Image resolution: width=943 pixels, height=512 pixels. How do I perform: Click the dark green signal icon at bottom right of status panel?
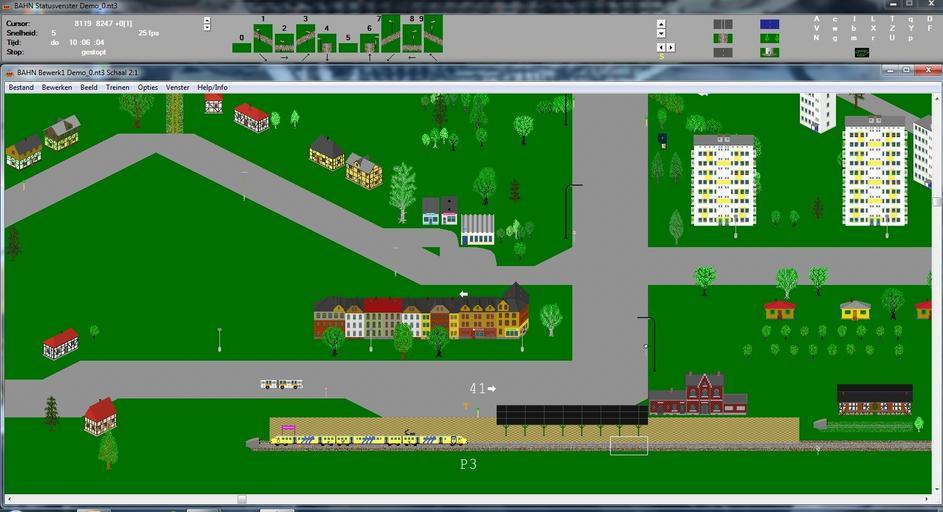point(862,53)
